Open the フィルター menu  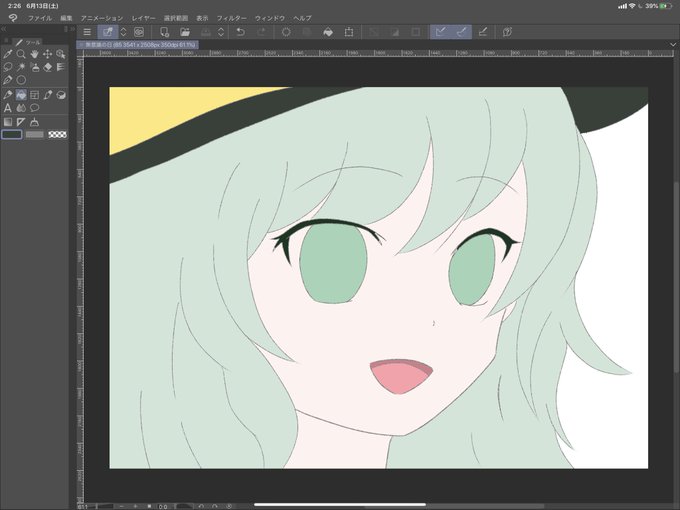(x=232, y=18)
